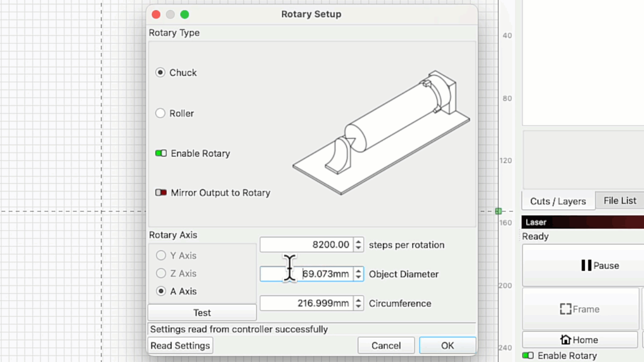The height and width of the screenshot is (362, 644).
Task: Click the green origin marker on ruler
Action: pyautogui.click(x=498, y=211)
